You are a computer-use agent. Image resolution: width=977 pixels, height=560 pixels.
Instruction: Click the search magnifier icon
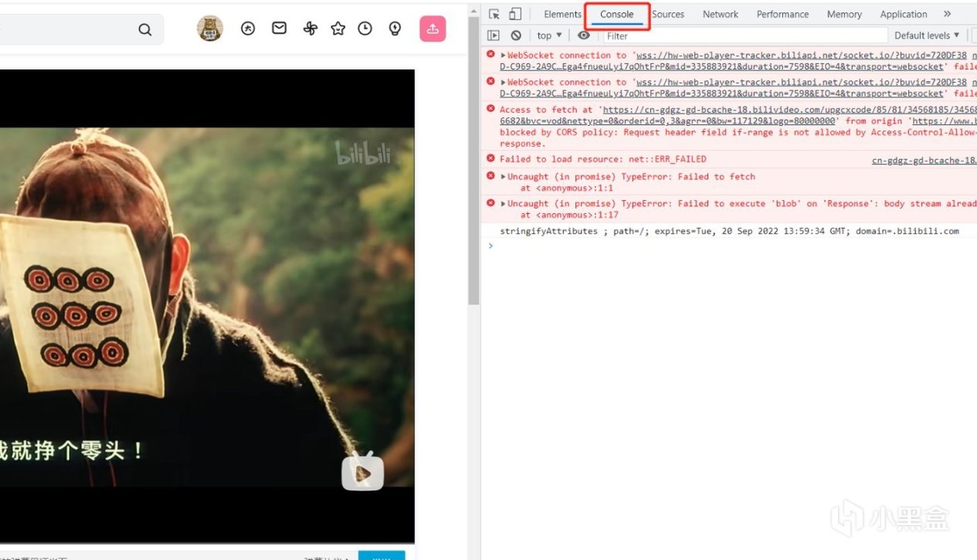(x=144, y=30)
